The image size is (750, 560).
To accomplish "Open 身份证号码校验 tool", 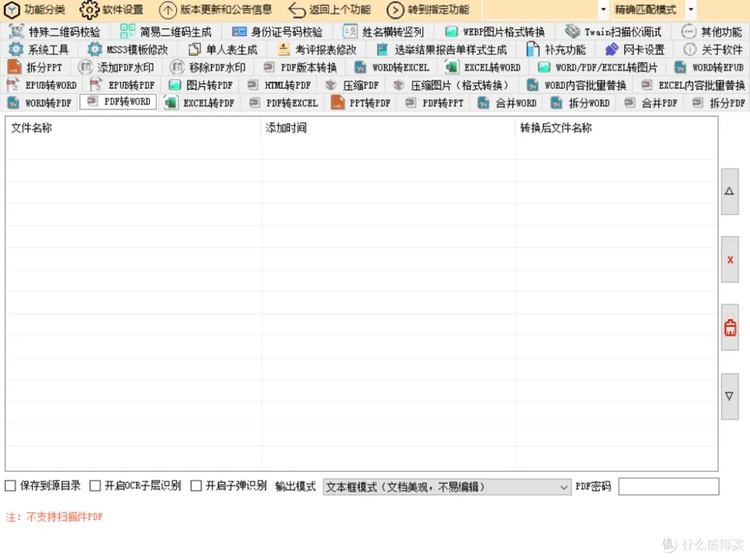I will coord(277,32).
